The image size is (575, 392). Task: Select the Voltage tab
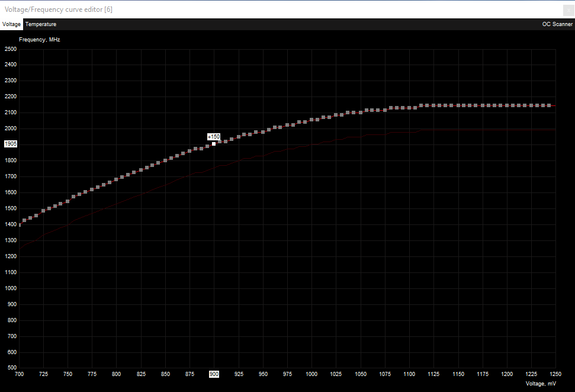coord(11,24)
